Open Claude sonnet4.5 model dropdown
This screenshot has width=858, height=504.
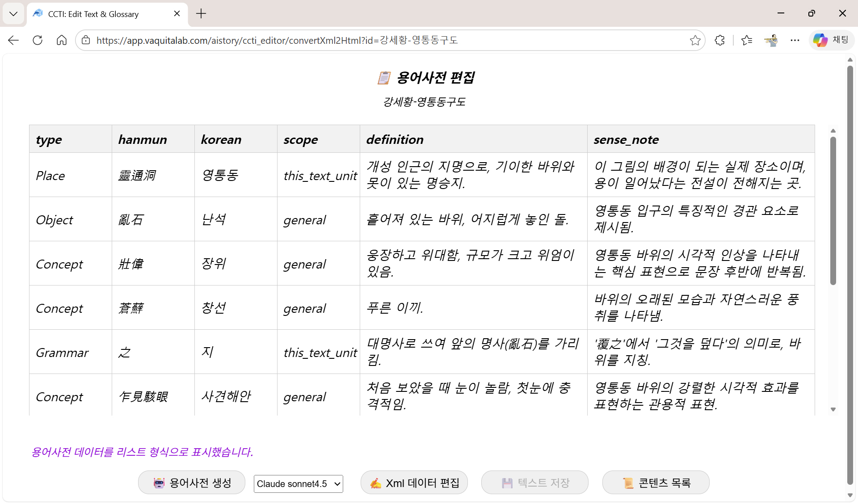coord(298,484)
